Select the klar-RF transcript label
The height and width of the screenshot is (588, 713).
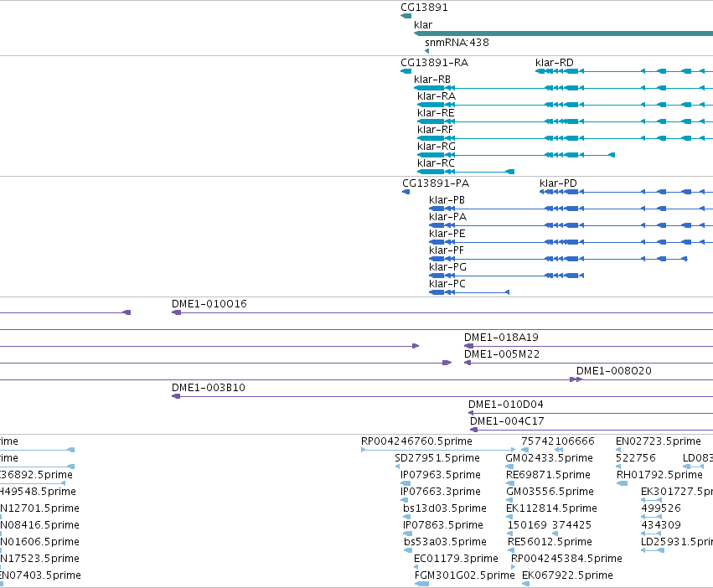[435, 130]
